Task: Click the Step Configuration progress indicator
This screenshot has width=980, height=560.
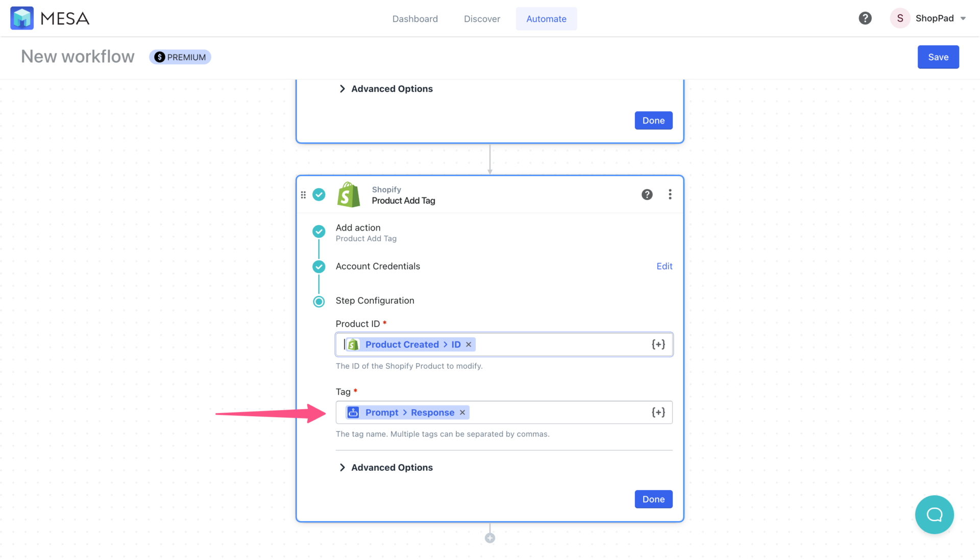Action: pyautogui.click(x=318, y=301)
